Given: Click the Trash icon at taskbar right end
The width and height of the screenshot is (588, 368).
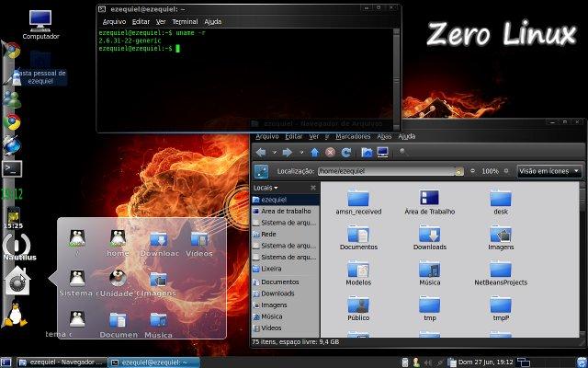Looking at the screenshot, I should (x=582, y=362).
